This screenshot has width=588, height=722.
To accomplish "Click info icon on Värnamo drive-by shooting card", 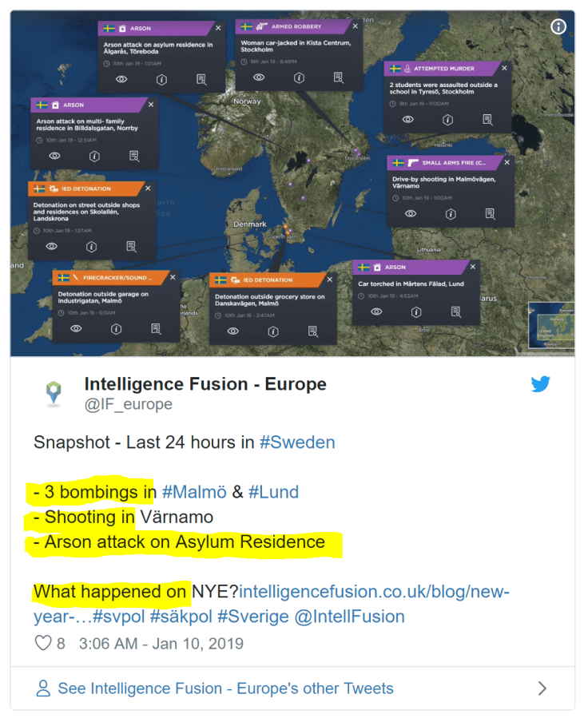I will tap(451, 213).
